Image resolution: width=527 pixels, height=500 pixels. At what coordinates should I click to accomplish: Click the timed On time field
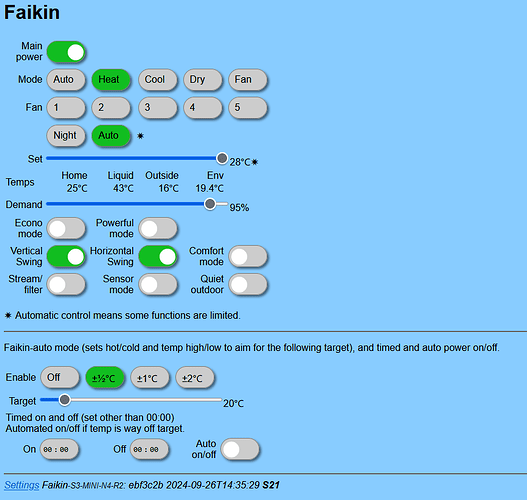[x=59, y=449]
